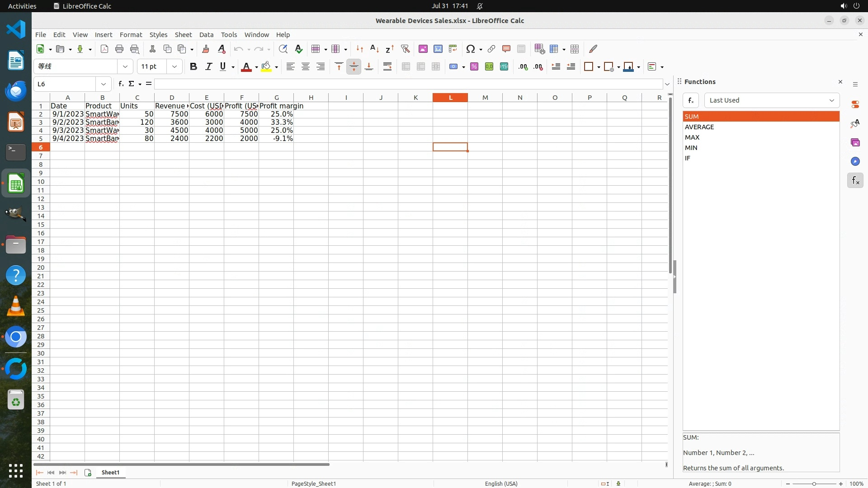
Task: Insert a chart from the toolbar
Action: (438, 49)
